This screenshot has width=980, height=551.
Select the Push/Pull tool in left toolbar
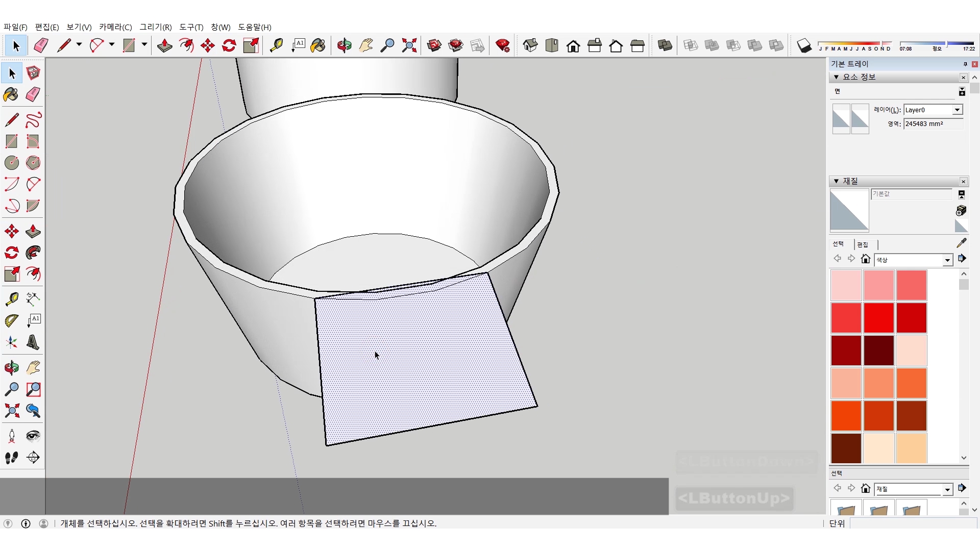pyautogui.click(x=33, y=231)
